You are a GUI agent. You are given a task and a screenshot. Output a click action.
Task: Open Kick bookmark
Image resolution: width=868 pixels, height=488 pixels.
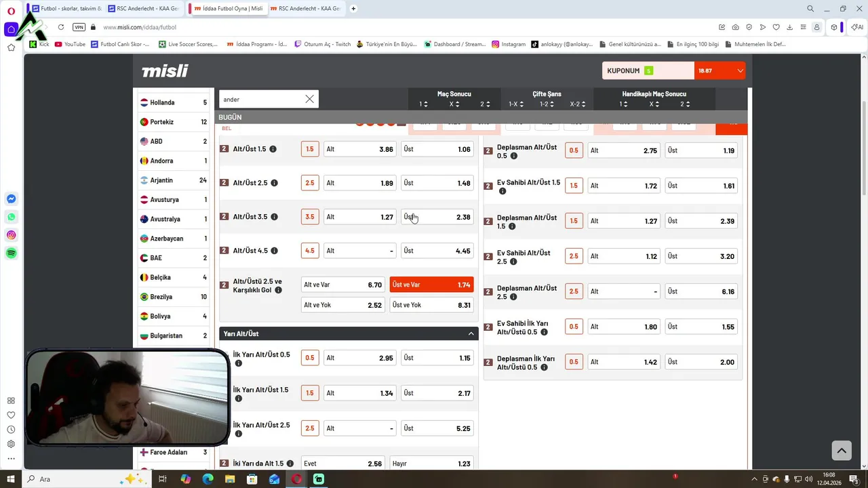39,44
